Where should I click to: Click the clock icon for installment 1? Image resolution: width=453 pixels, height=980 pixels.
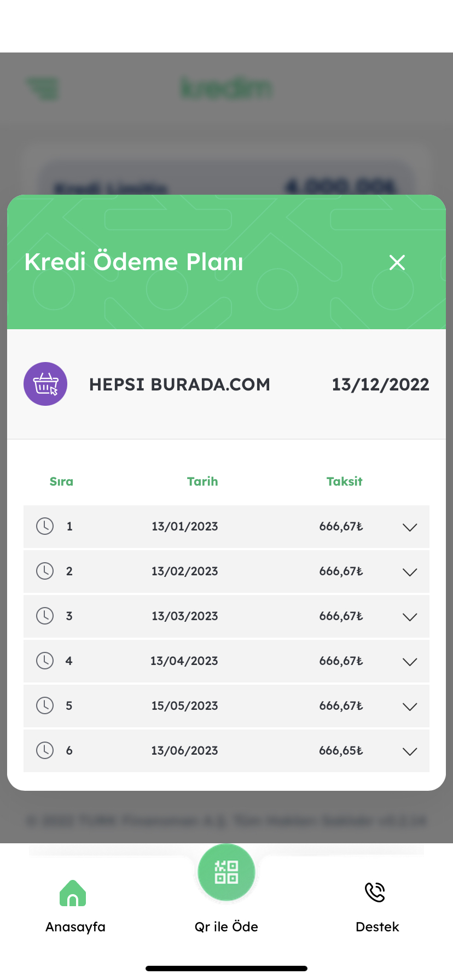45,526
